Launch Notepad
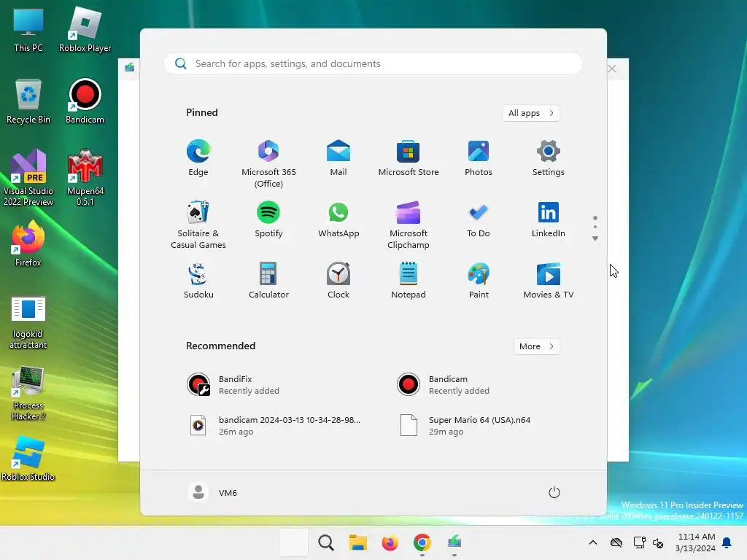This screenshot has height=560, width=747. [x=409, y=281]
